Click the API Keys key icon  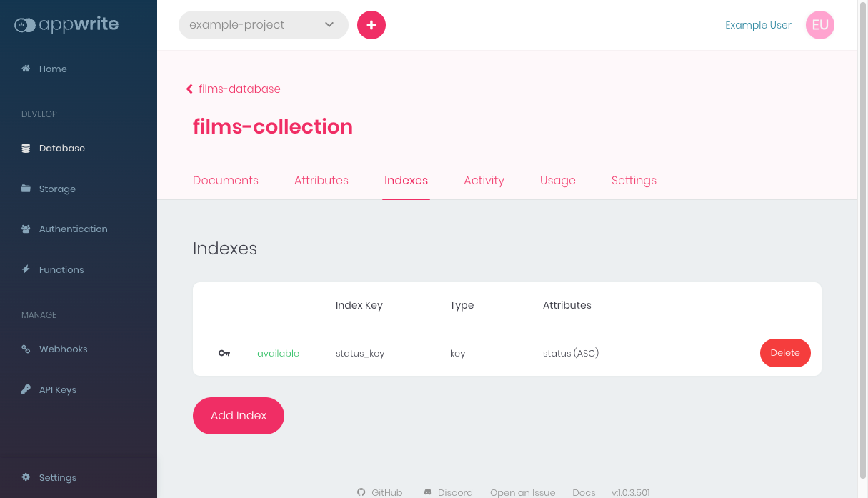pyautogui.click(x=26, y=389)
